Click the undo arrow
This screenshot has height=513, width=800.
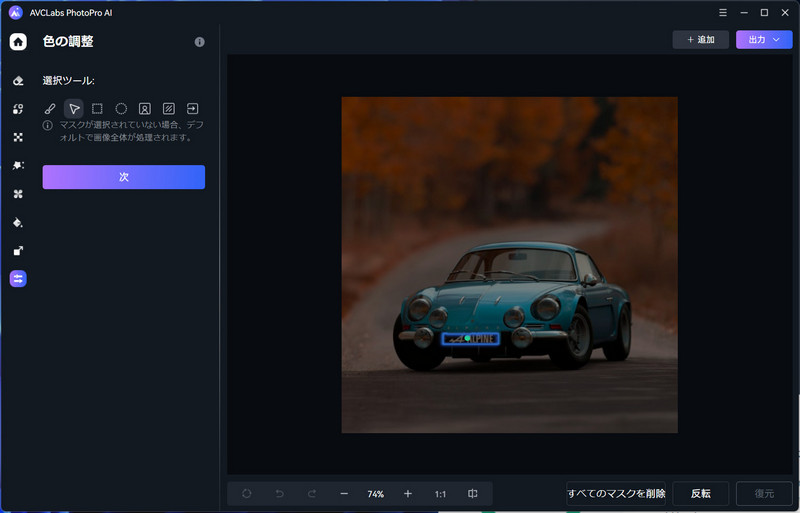click(x=280, y=494)
